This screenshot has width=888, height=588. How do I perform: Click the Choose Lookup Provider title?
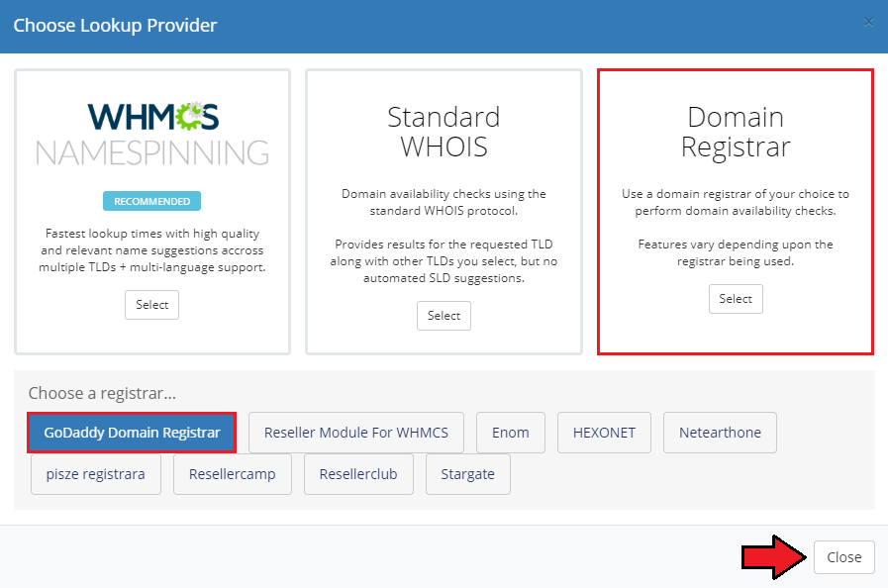pyautogui.click(x=115, y=26)
